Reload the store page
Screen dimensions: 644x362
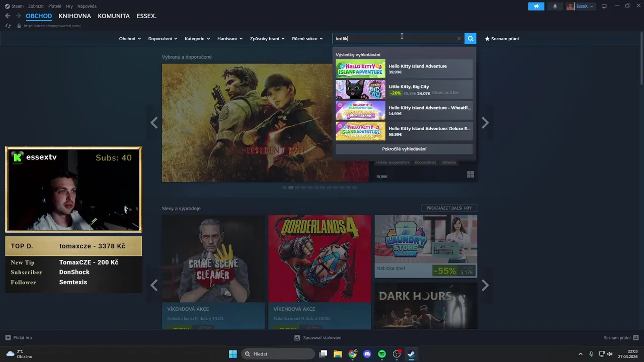pos(8,26)
